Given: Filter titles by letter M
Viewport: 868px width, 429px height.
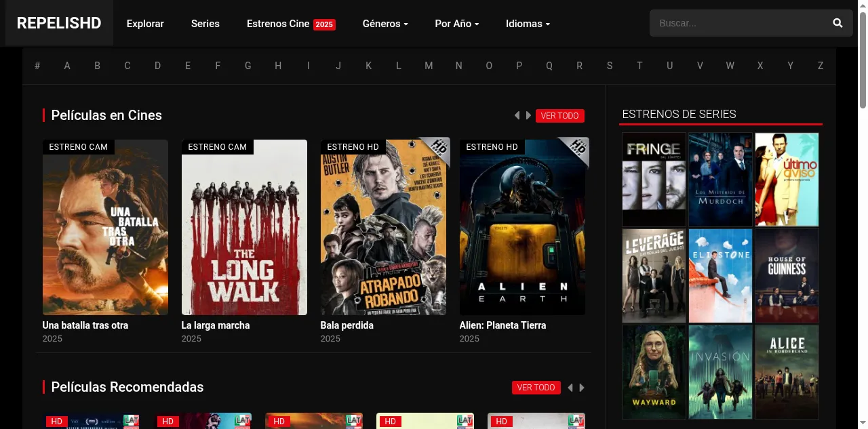Looking at the screenshot, I should click(429, 66).
